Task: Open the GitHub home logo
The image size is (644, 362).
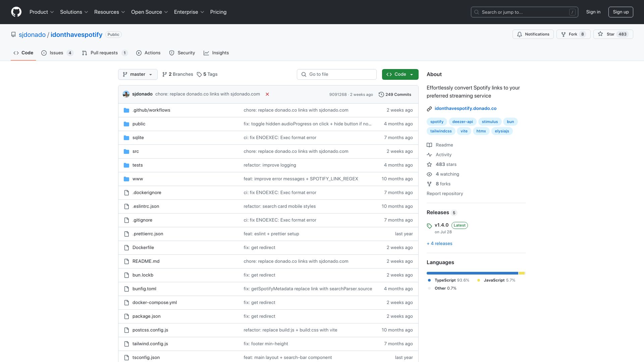Action: (16, 12)
